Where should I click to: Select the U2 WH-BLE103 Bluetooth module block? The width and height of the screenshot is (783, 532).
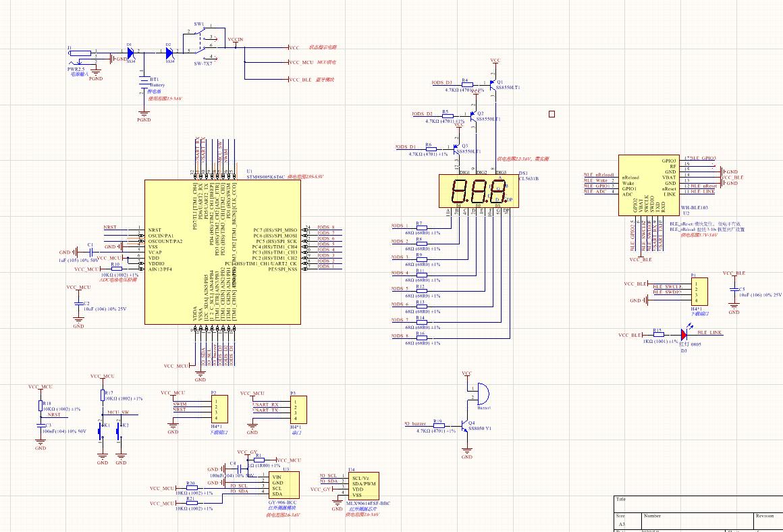pos(649,186)
